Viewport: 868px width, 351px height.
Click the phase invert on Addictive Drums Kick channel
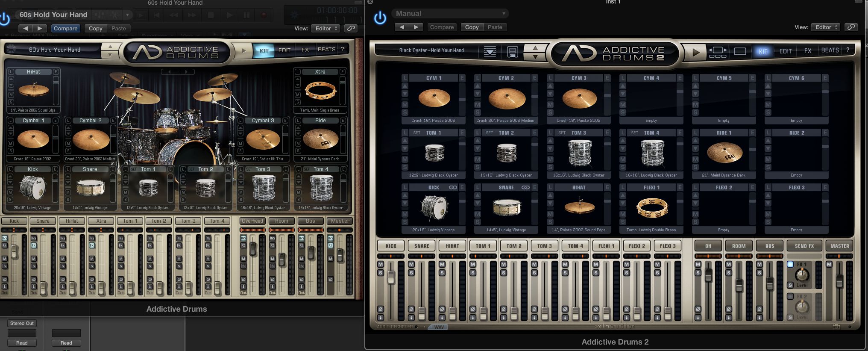pos(5,279)
